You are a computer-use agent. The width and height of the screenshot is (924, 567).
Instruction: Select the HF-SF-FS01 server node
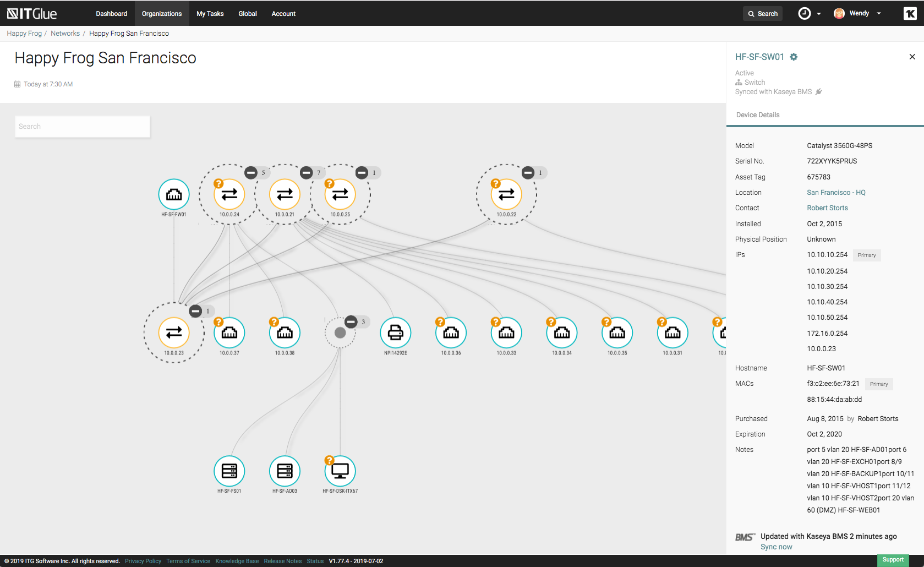(229, 471)
